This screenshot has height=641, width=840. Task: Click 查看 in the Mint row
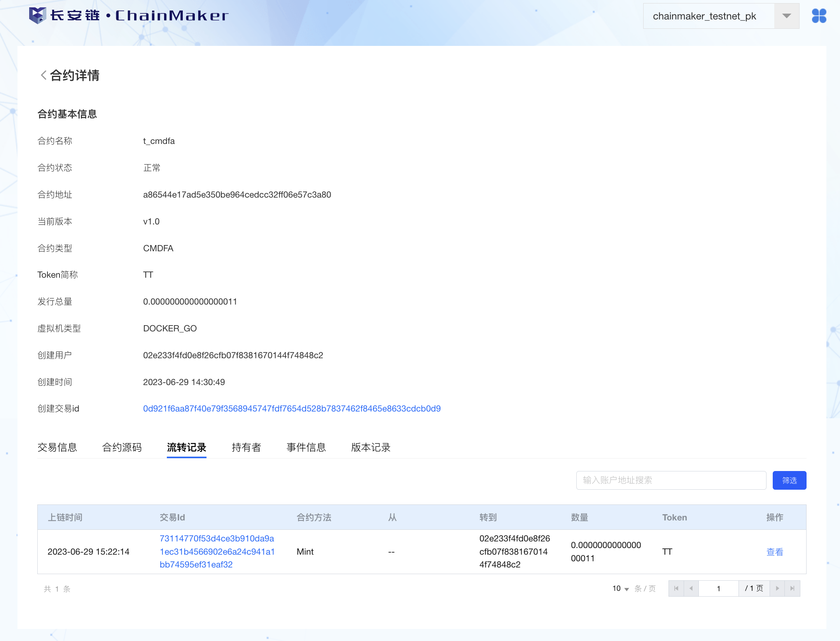click(x=774, y=552)
